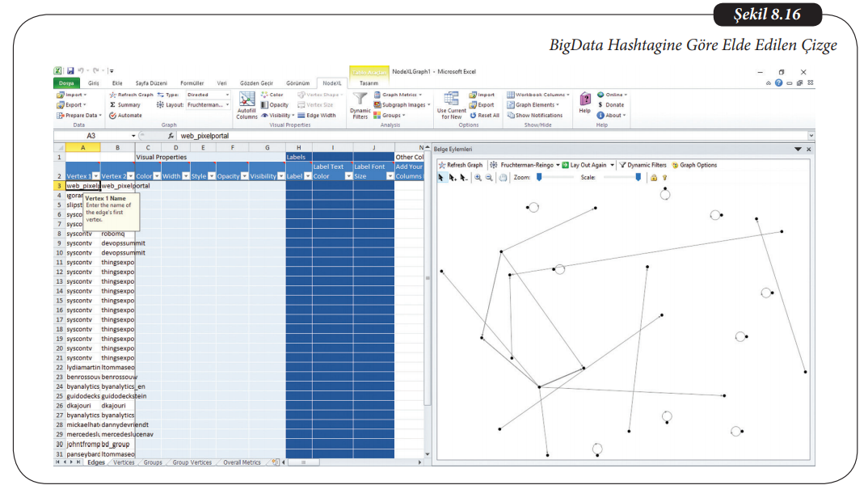Image resolution: width=868 pixels, height=502 pixels.
Task: Switch to the Vertices worksheet tab
Action: point(124,462)
